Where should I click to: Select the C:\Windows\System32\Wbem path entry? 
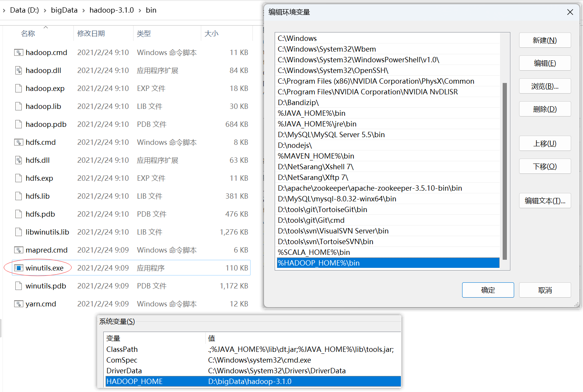coord(388,49)
